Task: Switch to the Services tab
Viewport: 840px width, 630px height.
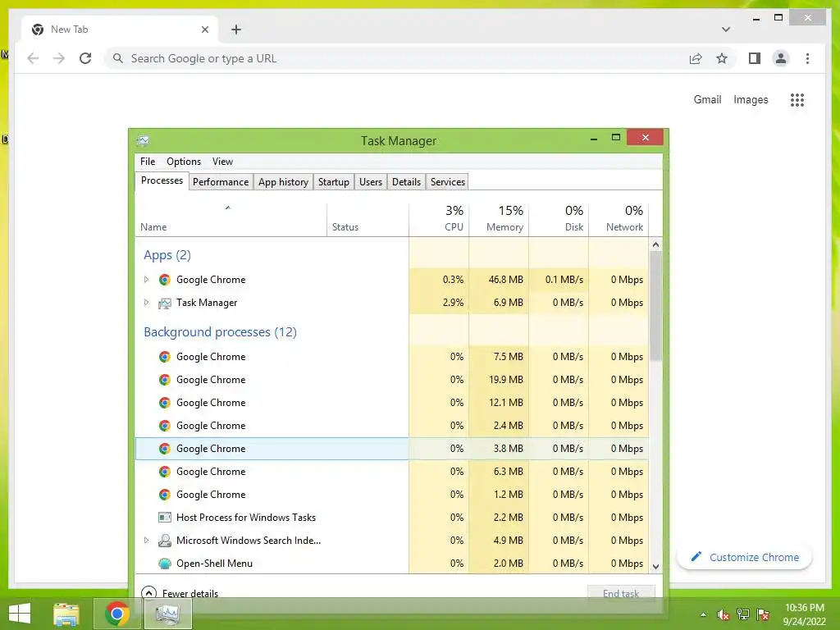Action: [448, 182]
